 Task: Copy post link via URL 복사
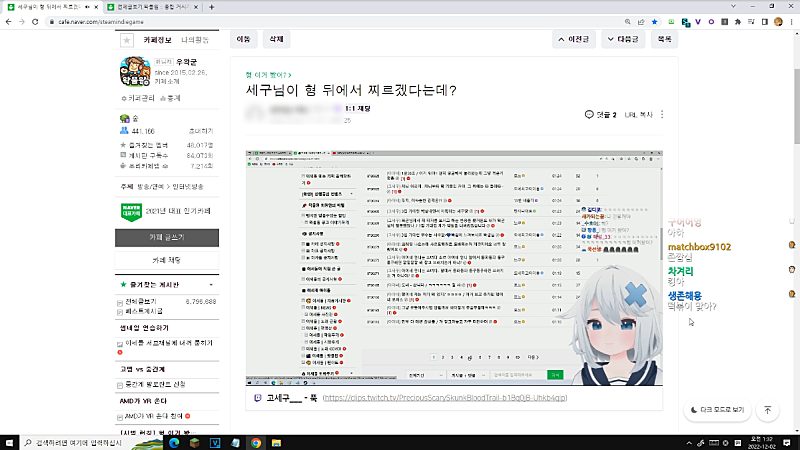637,115
